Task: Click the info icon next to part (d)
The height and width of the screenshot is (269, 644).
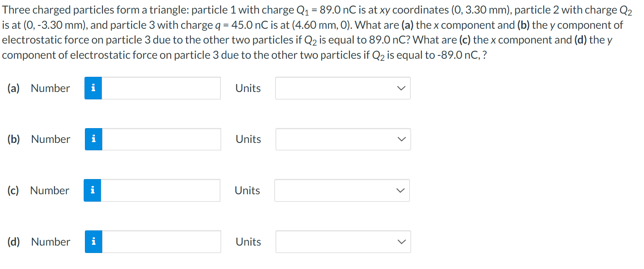Action: [93, 241]
